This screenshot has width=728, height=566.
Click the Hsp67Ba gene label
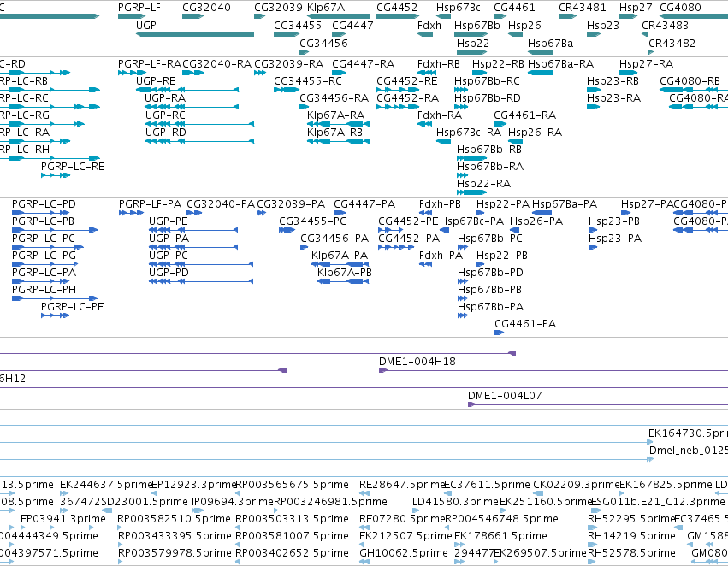[551, 43]
